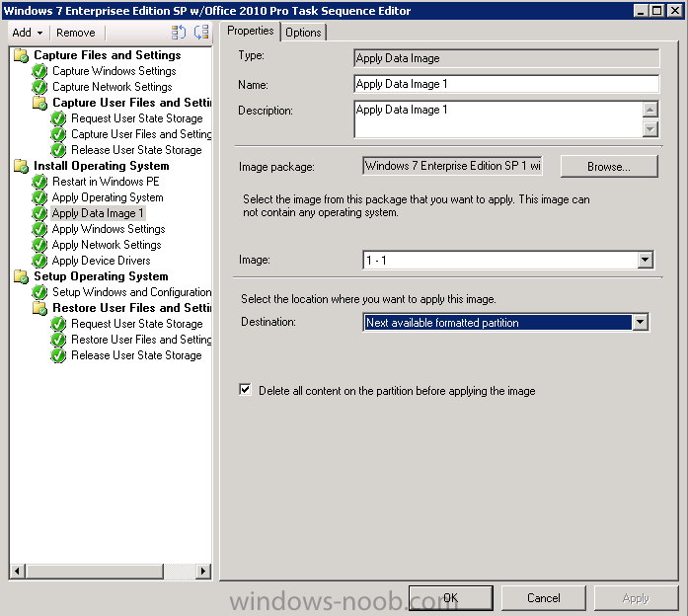Select the Setup Operating System group
688x616 pixels.
click(x=101, y=276)
